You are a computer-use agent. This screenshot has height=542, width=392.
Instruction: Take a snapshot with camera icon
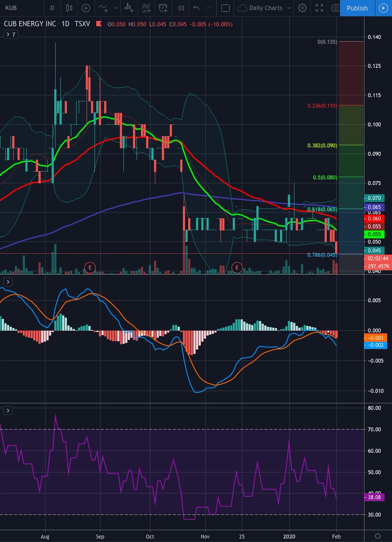coord(335,8)
